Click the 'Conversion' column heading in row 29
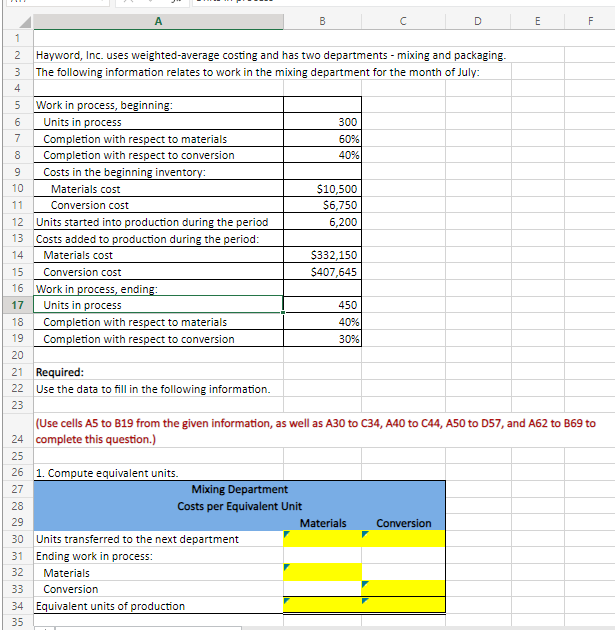Viewport: 615px width, 630px height. (x=403, y=523)
